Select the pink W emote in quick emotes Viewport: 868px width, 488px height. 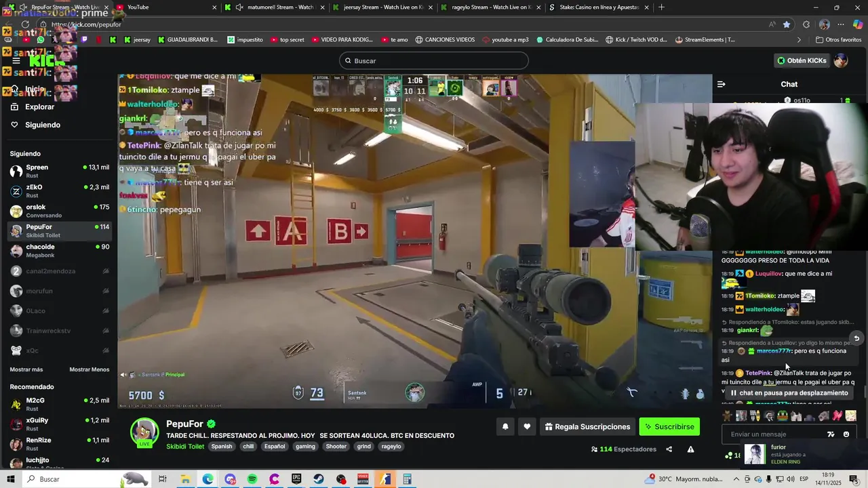click(837, 415)
